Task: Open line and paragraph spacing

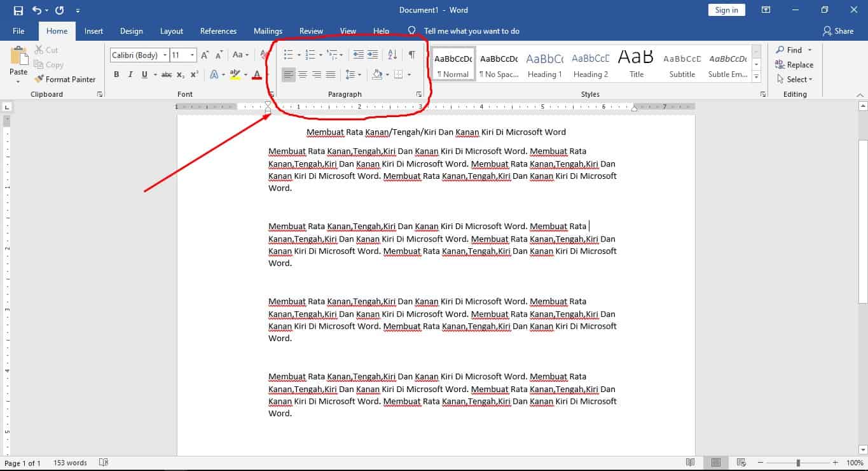Action: (x=353, y=74)
